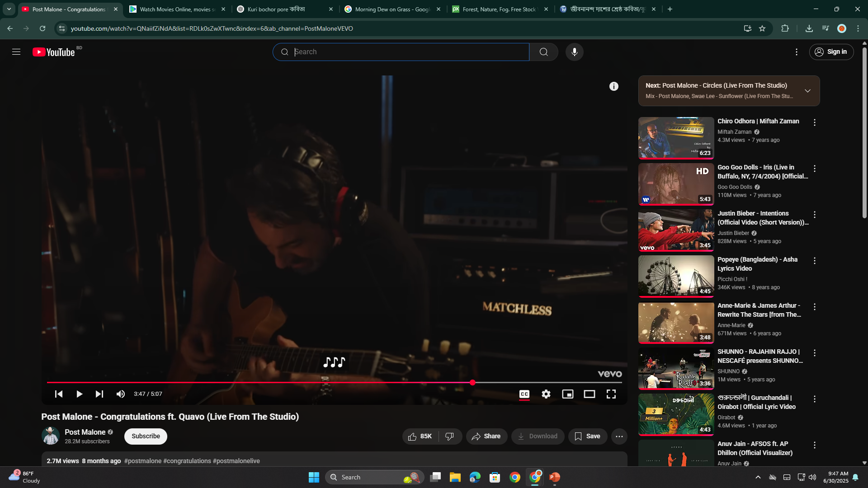Skip to next video

pos(99,394)
